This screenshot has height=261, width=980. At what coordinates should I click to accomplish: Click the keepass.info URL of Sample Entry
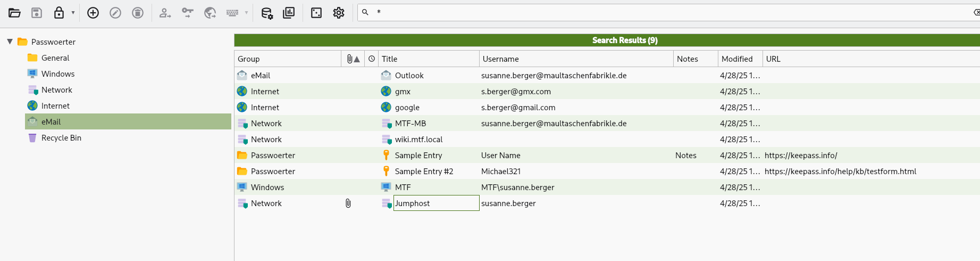click(801, 156)
